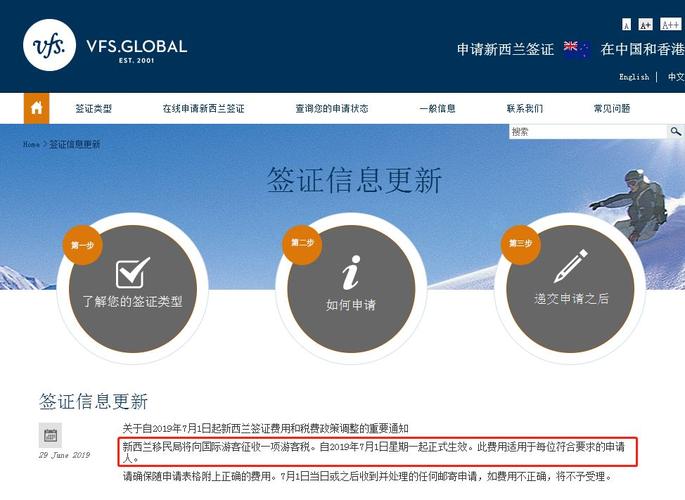Open the orange home icon
The image size is (685, 500).
coord(36,108)
